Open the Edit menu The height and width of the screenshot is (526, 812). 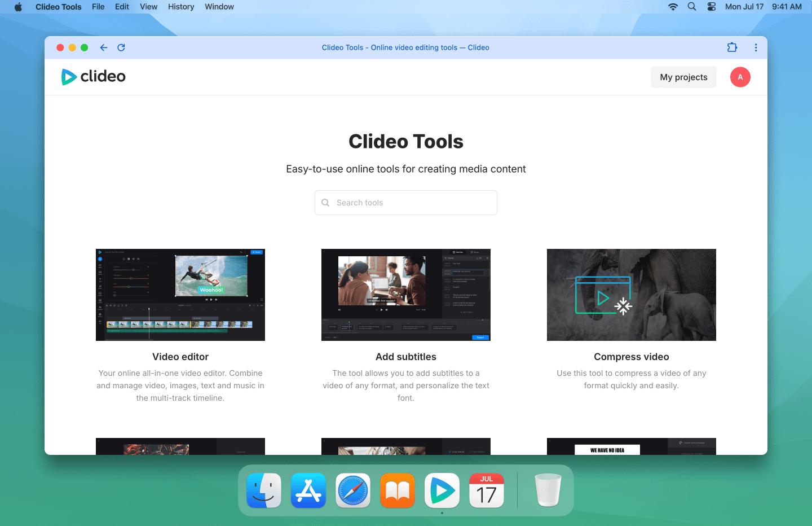point(122,7)
